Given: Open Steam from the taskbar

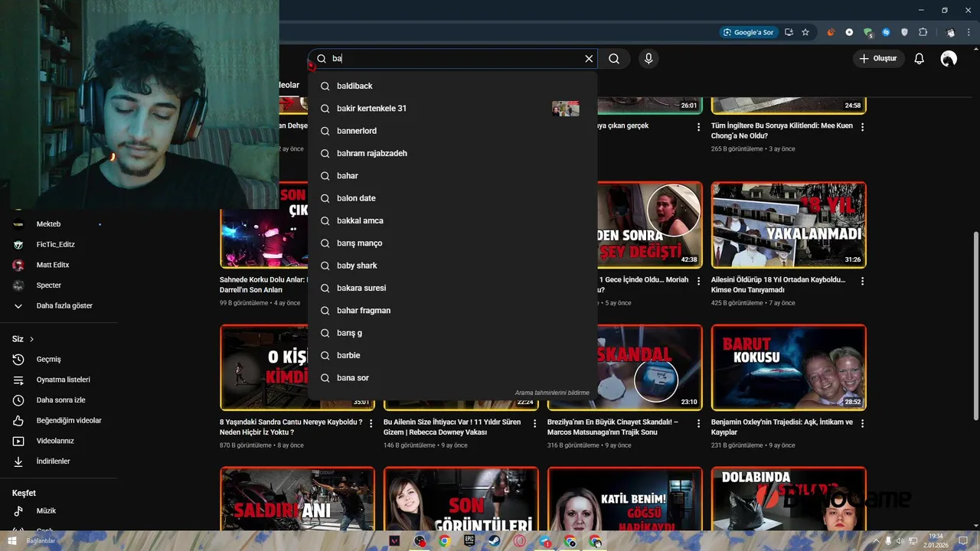Looking at the screenshot, I should point(495,541).
